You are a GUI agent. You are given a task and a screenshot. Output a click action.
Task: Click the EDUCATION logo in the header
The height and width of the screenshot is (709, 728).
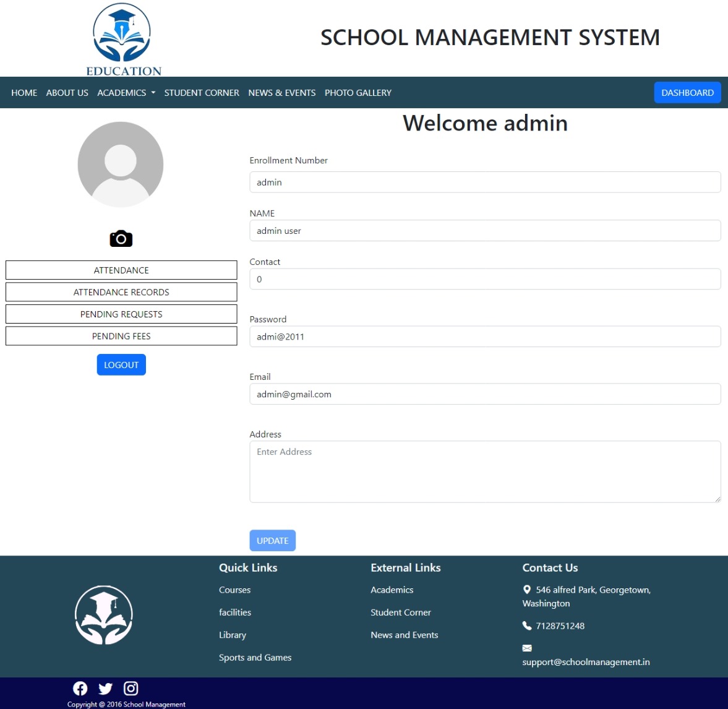pyautogui.click(x=121, y=37)
